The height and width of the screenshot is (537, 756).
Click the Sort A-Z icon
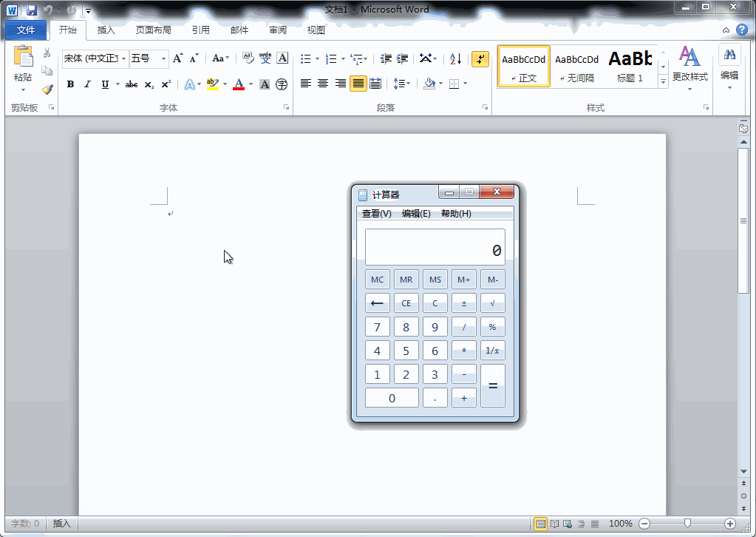pos(456,59)
